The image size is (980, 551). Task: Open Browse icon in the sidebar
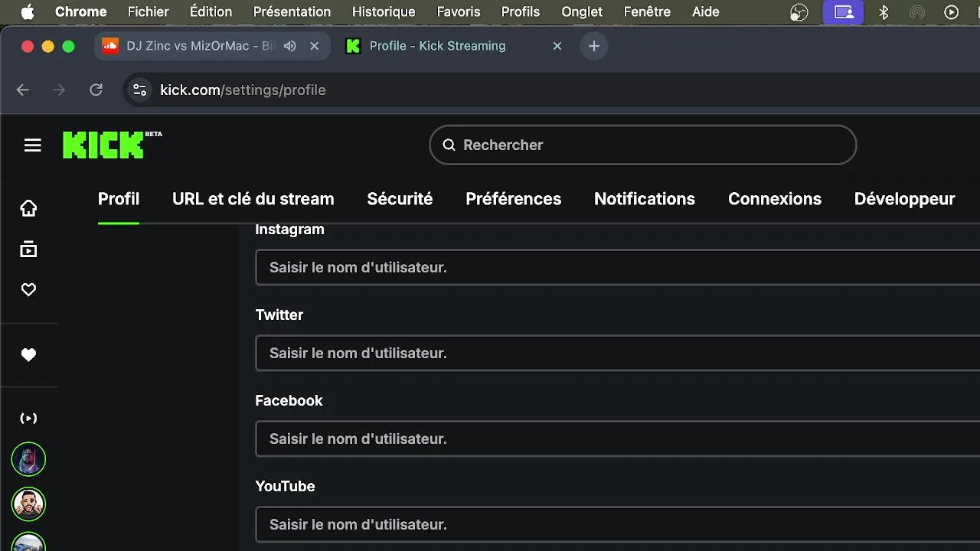(28, 249)
